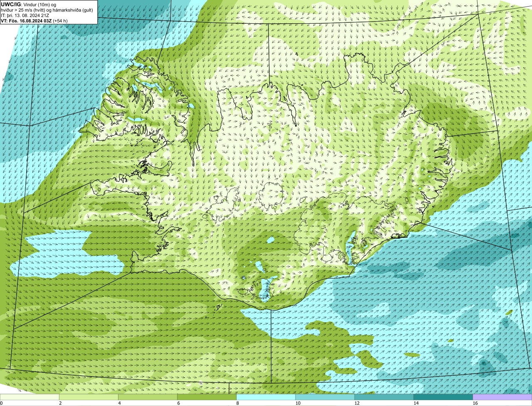This screenshot has height=406, width=532.
Task: Click the legend tick label '8'
Action: (x=237, y=403)
